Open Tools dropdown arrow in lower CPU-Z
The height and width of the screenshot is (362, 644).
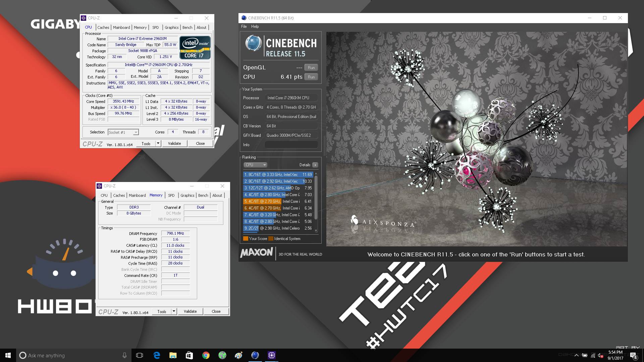(x=174, y=311)
